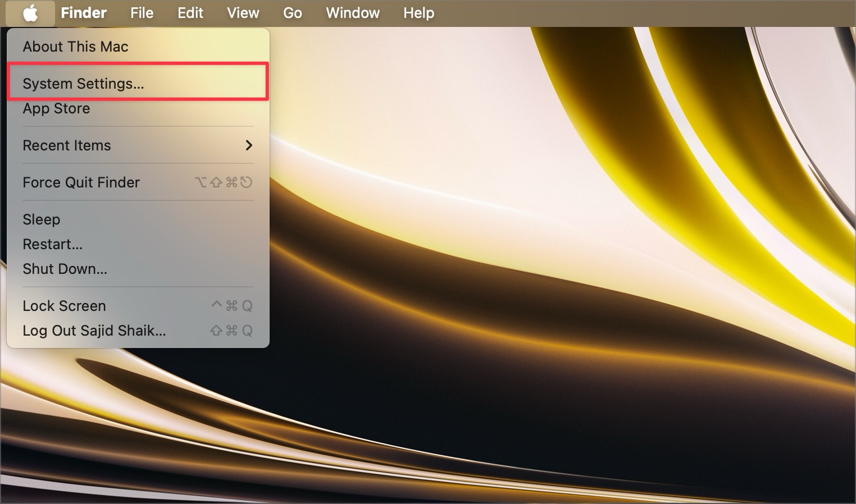This screenshot has height=504, width=856.
Task: Open System Settings from the Apple menu
Action: [x=83, y=84]
